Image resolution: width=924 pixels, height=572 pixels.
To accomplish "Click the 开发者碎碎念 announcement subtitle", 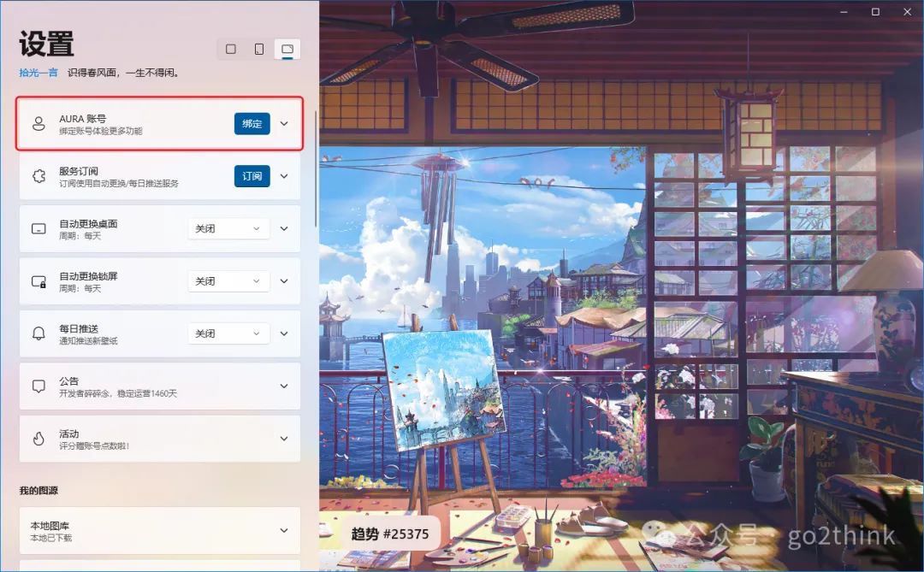I will (118, 393).
